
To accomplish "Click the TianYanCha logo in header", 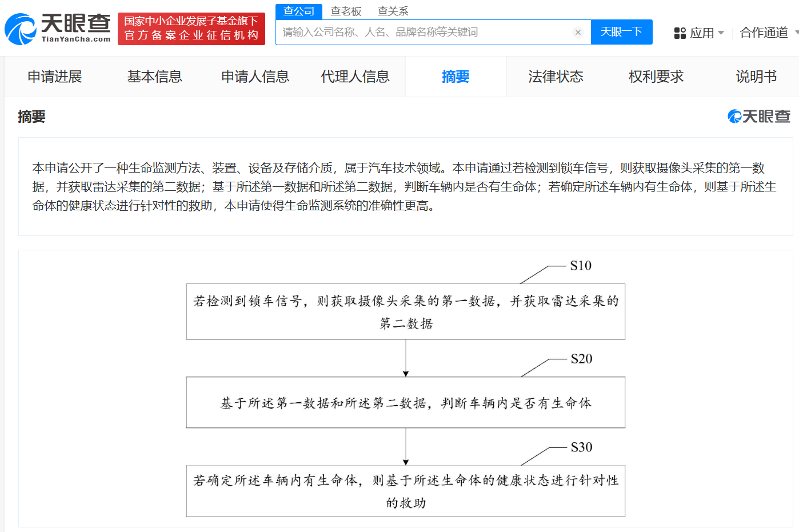I will pyautogui.click(x=58, y=29).
